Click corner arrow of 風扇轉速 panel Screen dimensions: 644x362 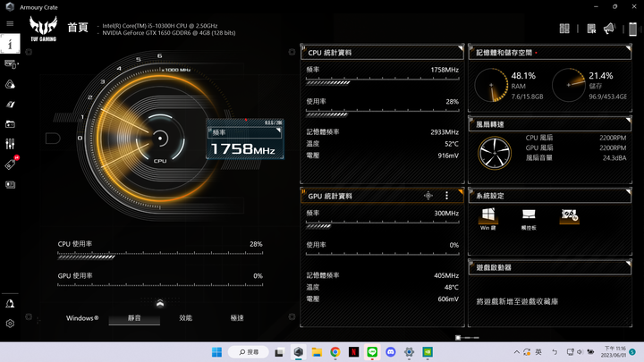(628, 120)
